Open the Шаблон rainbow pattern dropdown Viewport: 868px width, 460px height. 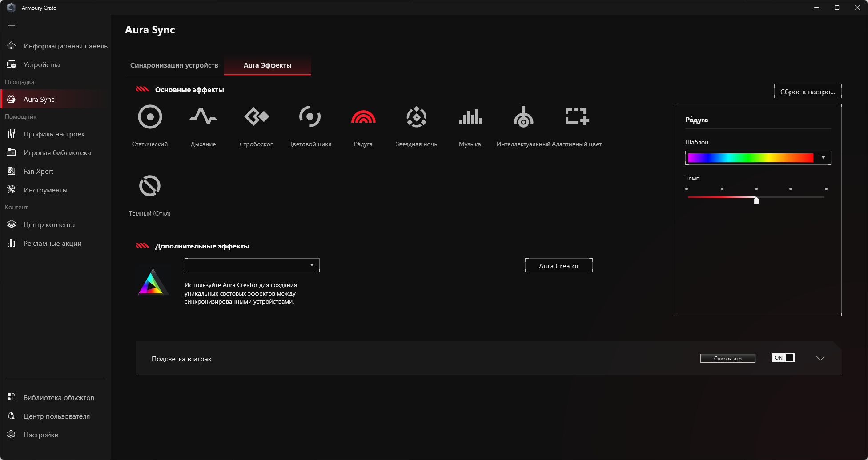(758, 158)
